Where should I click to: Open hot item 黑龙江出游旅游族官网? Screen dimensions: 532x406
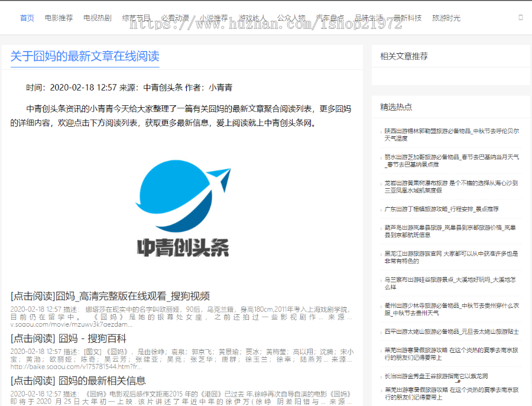point(451,257)
